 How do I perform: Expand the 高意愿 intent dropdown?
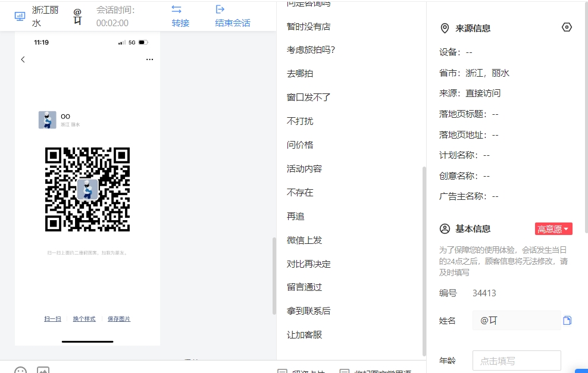click(x=553, y=229)
